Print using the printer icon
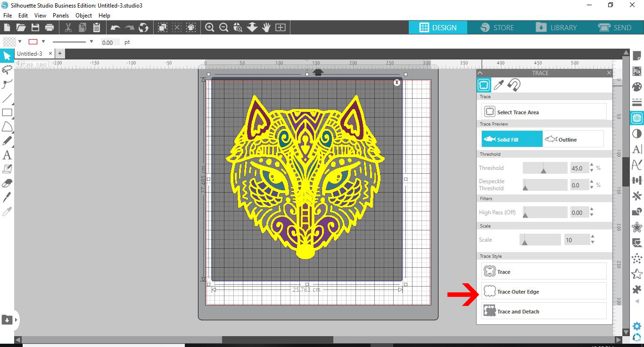Viewport: 644px width, 347px height. pos(50,27)
